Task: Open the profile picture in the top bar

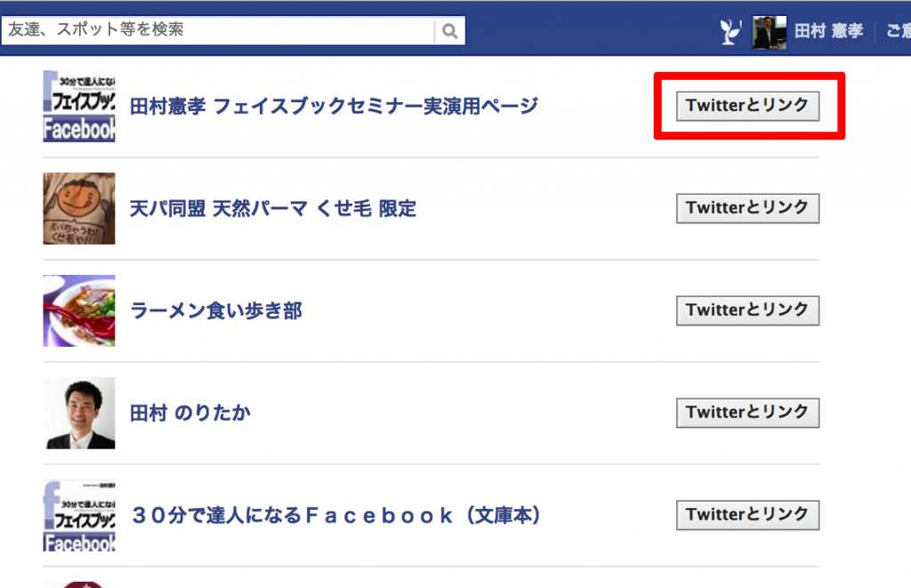Action: pos(769,32)
